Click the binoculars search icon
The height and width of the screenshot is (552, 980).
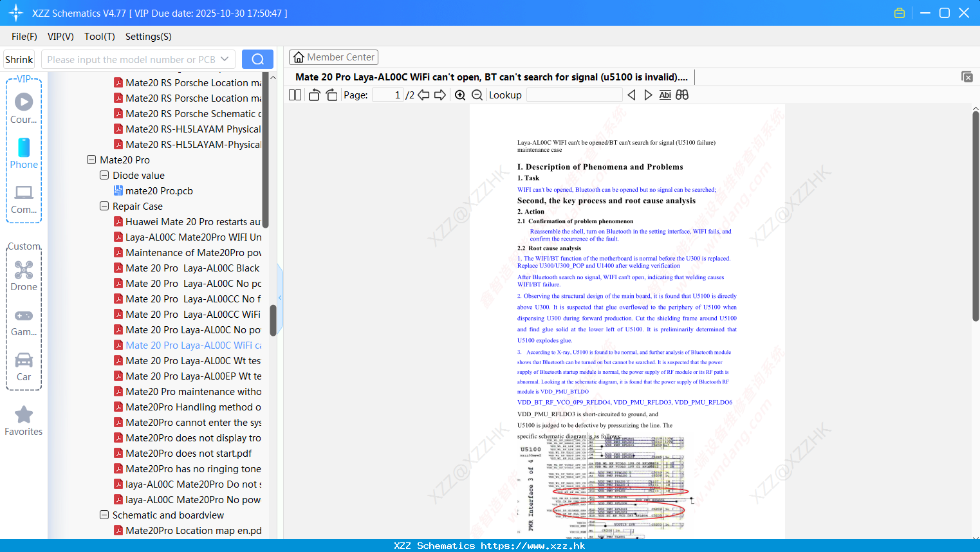(682, 95)
